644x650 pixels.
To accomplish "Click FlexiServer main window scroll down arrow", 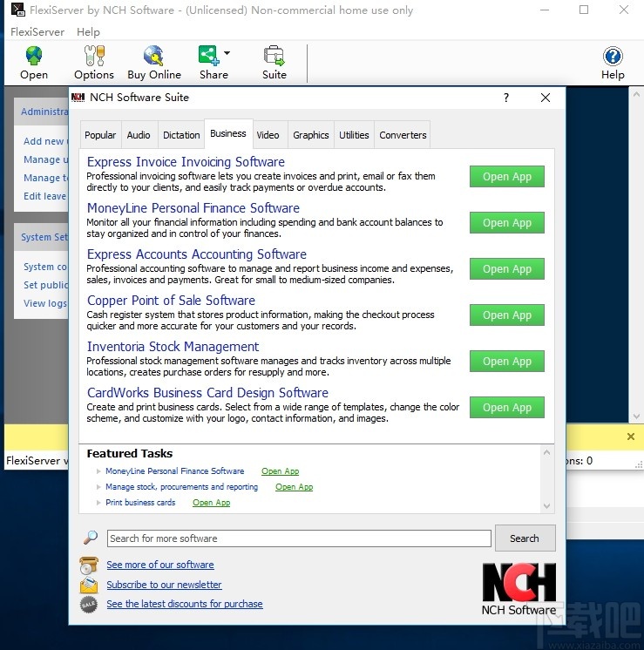I will coord(635,416).
